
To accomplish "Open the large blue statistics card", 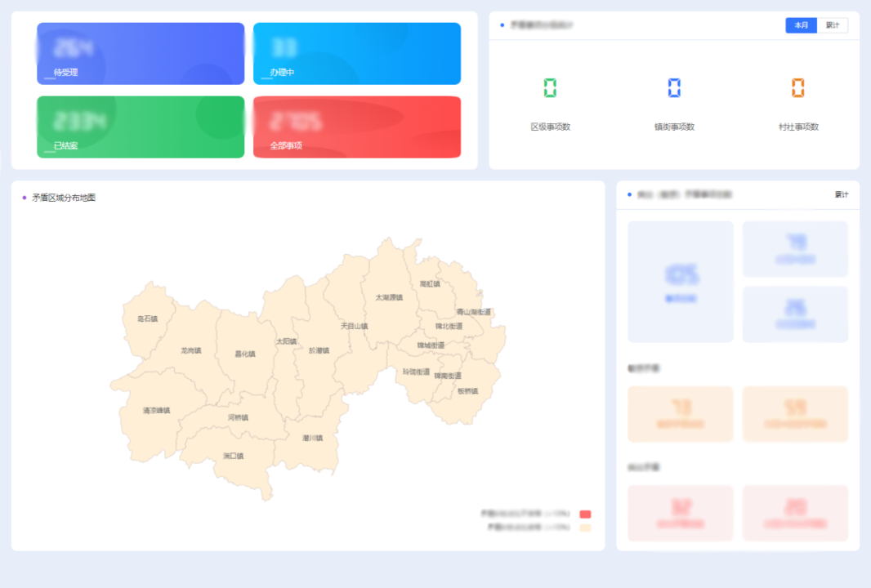I will [681, 282].
